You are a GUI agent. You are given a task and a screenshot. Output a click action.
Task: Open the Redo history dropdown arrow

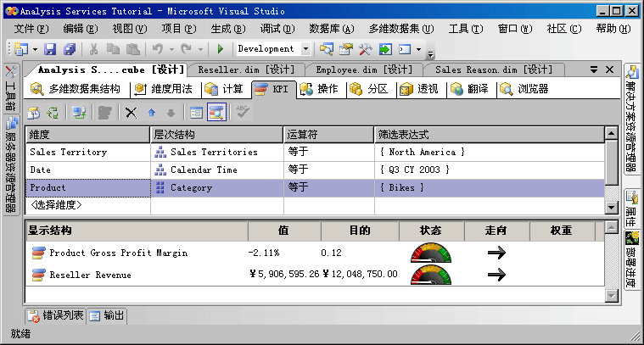[x=201, y=50]
